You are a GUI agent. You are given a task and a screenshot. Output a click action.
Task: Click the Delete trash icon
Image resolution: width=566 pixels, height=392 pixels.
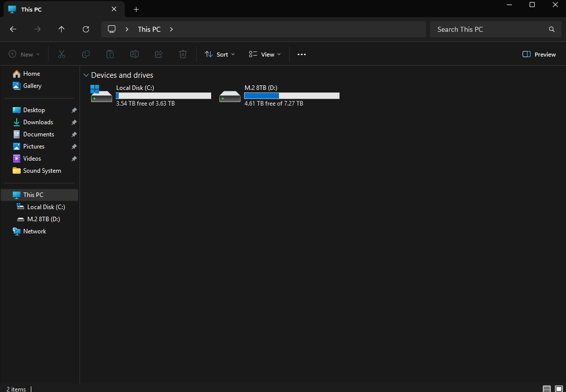point(182,54)
